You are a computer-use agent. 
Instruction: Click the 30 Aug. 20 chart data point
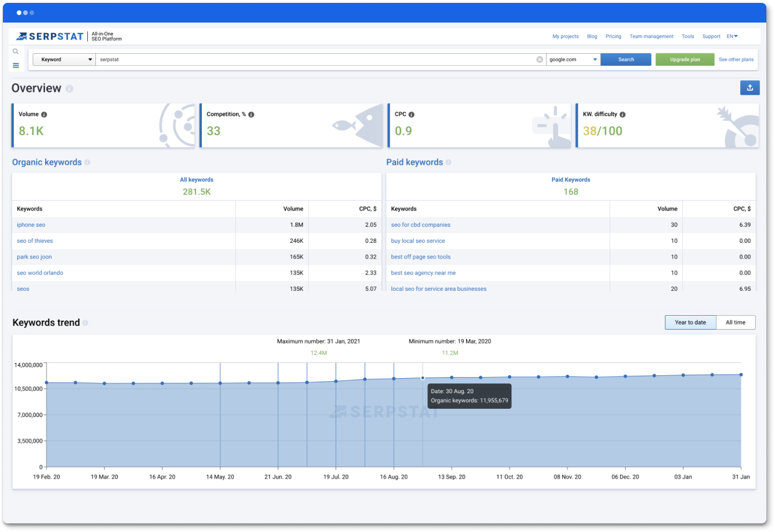423,378
